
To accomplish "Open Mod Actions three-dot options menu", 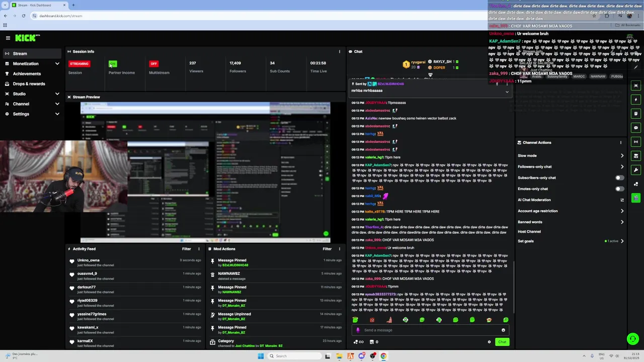I will coord(339,249).
